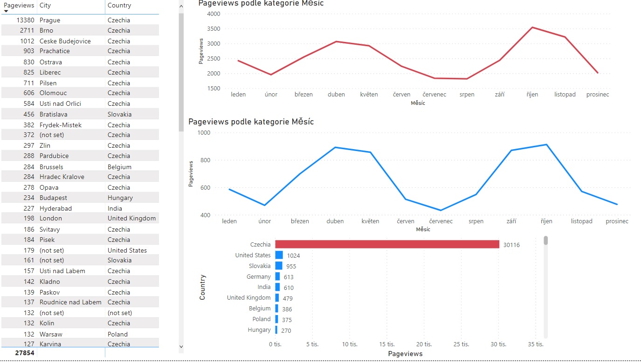Click the 27854 total at the table bottom
Viewport: 641px width, 364px height.
[x=25, y=353]
